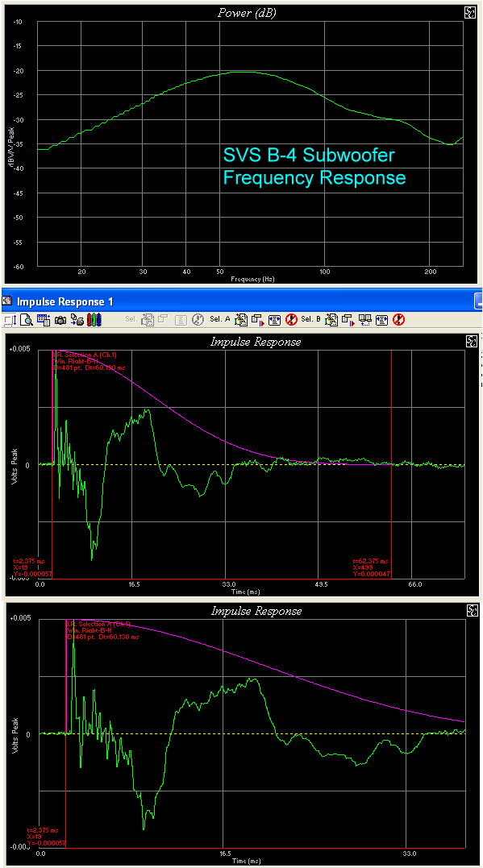483x868 pixels.
Task: Click the Frequency (Hz) axis label
Action: tap(252, 279)
